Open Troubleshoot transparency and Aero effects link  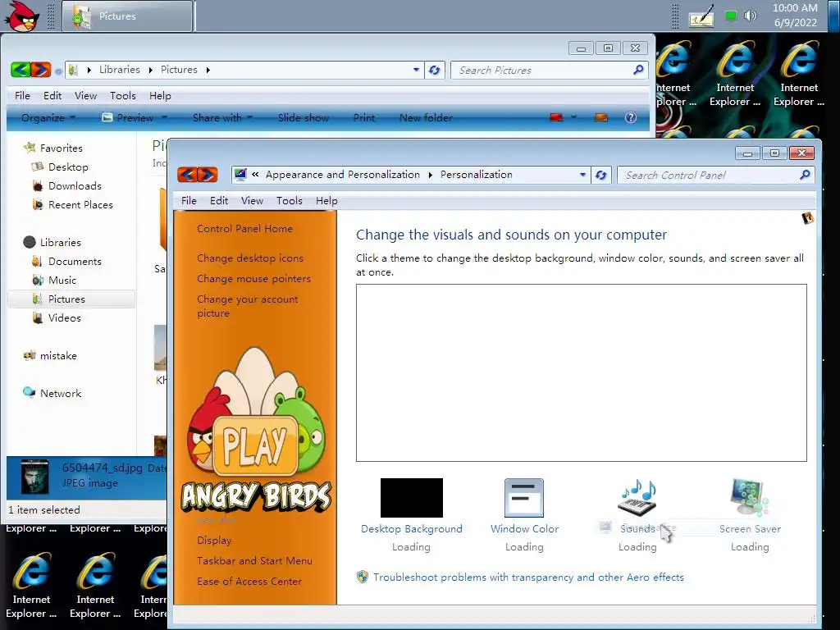[x=528, y=577]
